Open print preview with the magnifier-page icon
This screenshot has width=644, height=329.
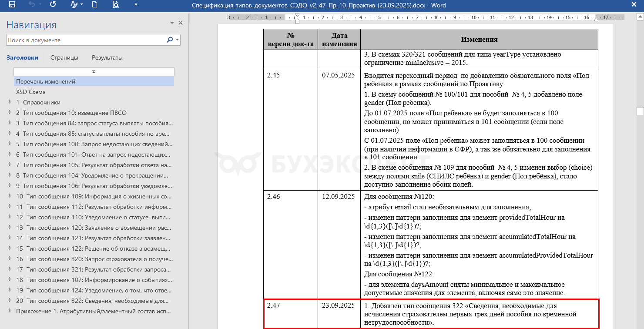(x=116, y=5)
